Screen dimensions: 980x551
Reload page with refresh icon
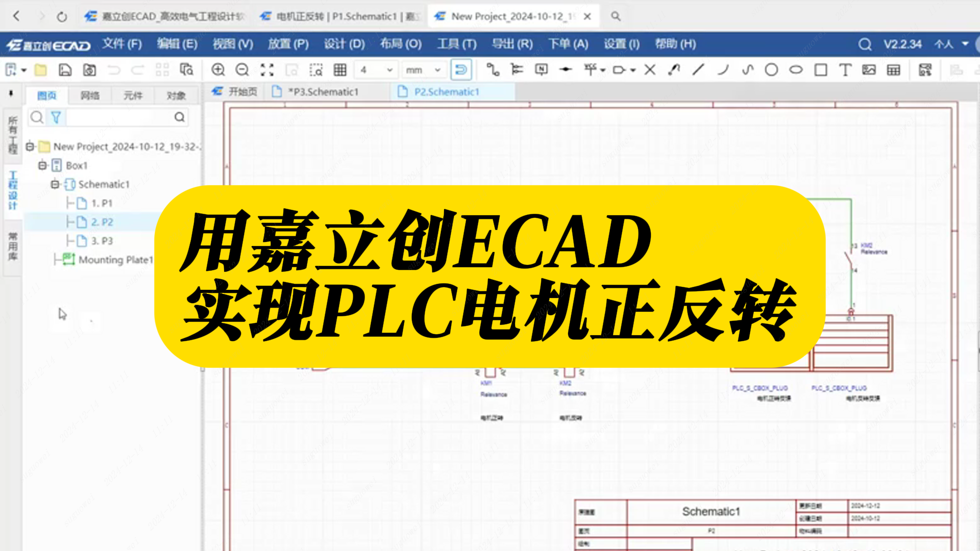62,17
